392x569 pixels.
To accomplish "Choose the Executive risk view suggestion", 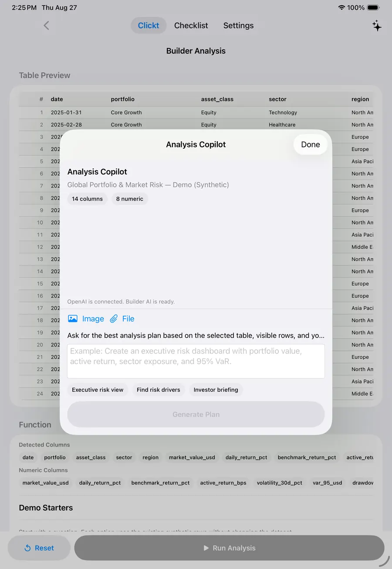I will (x=98, y=390).
